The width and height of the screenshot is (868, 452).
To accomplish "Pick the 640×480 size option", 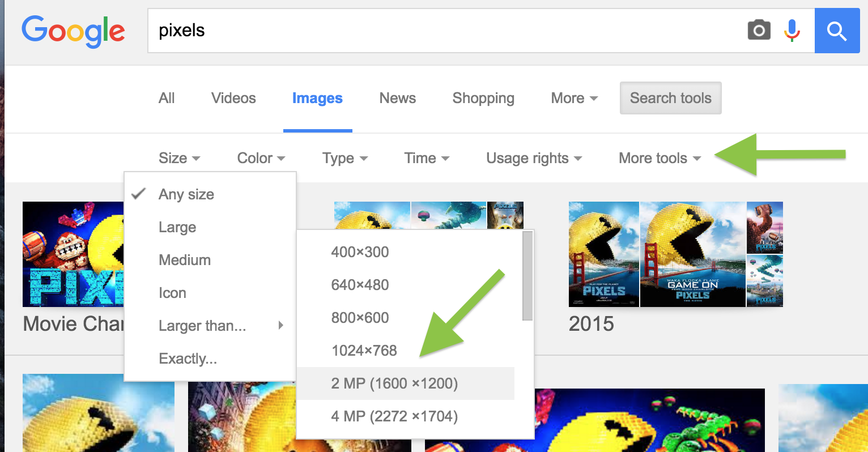I will 406,285.
